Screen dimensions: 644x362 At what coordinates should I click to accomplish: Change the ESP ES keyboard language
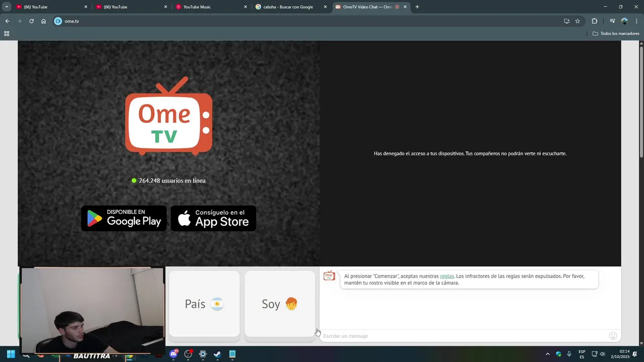point(582,354)
